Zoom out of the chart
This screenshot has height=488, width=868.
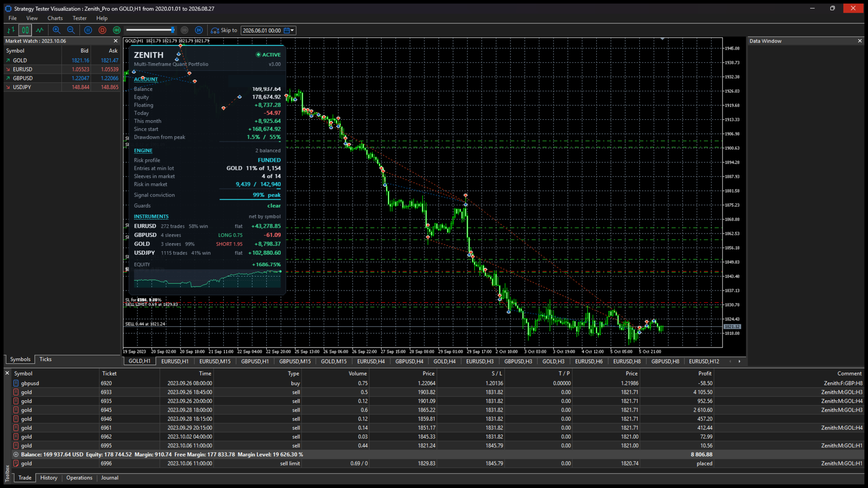pos(71,30)
